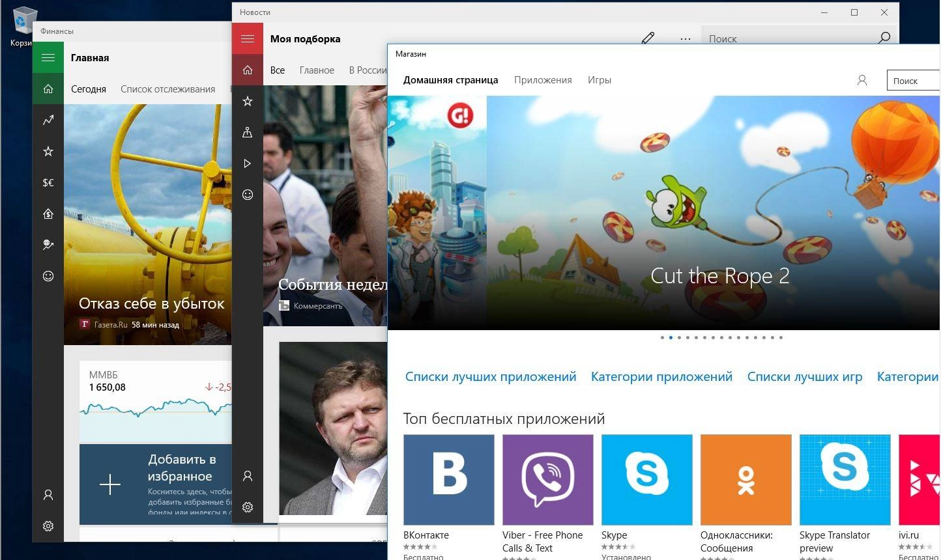Select second dot of banner carousel
This screenshot has width=941, height=560.
671,337
